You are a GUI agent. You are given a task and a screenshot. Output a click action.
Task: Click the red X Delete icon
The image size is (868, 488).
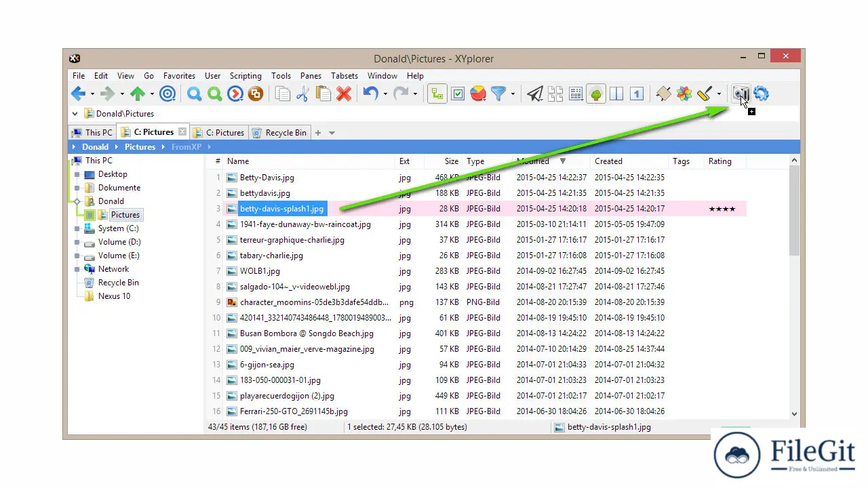344,94
